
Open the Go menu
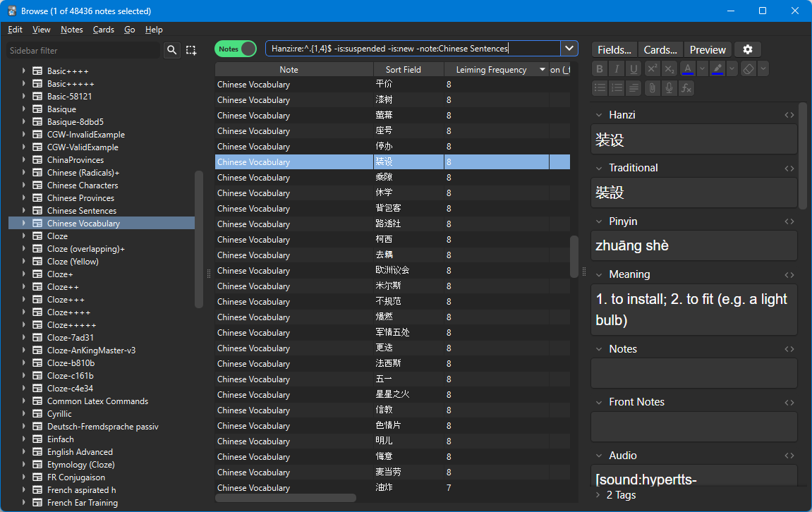[x=130, y=30]
